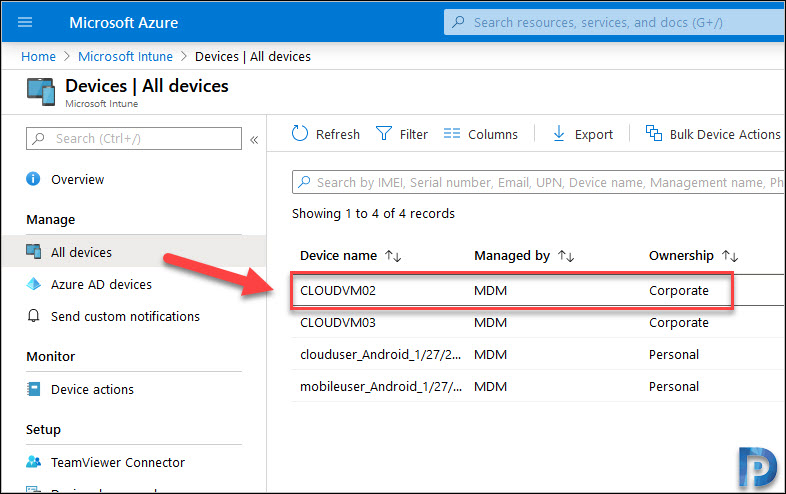
Task: Click the Microsoft Azure title
Action: tap(123, 23)
